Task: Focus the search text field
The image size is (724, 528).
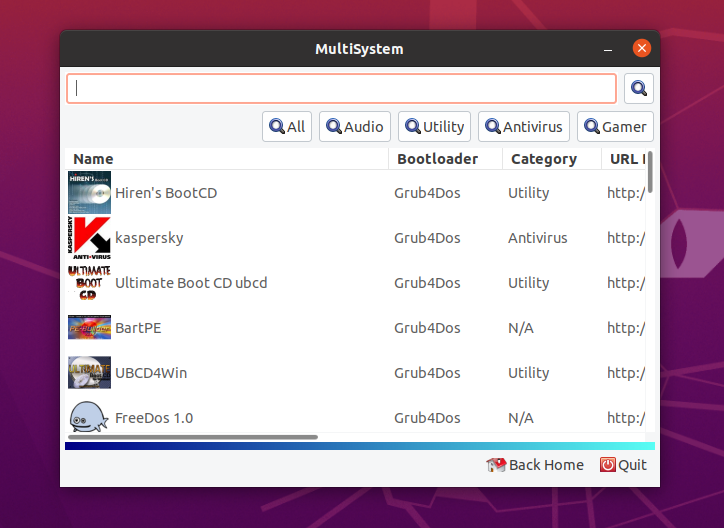Action: [341, 88]
